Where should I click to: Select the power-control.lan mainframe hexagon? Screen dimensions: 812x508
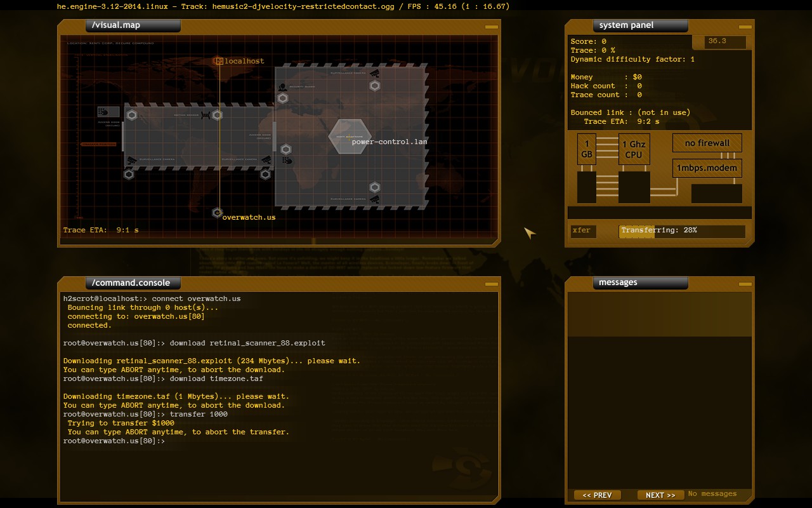tap(349, 136)
